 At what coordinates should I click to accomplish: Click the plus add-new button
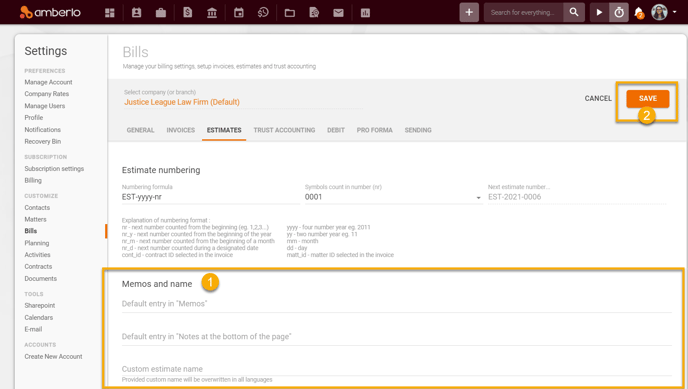[x=469, y=12]
